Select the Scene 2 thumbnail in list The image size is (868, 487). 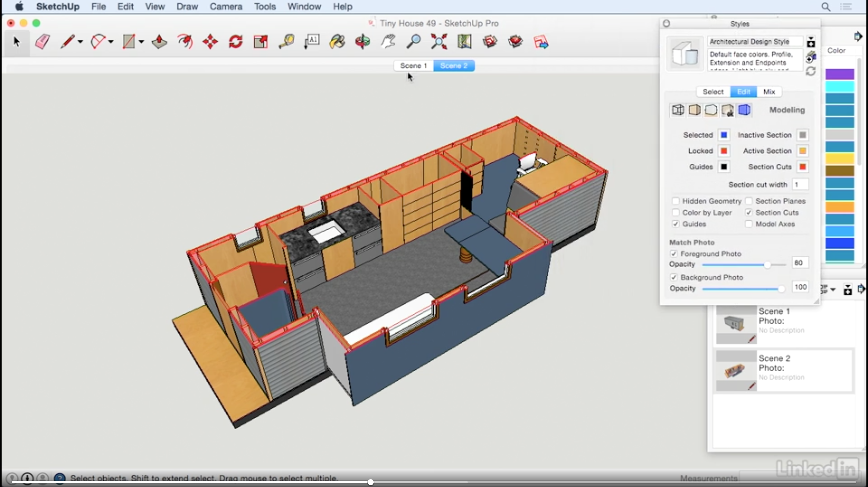click(x=736, y=370)
